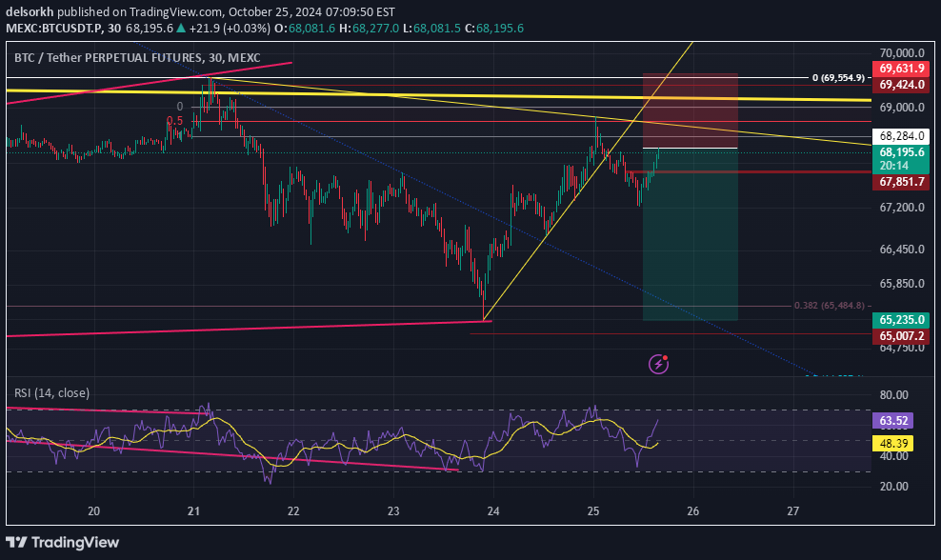Select the October 25 date on time axis

coord(594,510)
